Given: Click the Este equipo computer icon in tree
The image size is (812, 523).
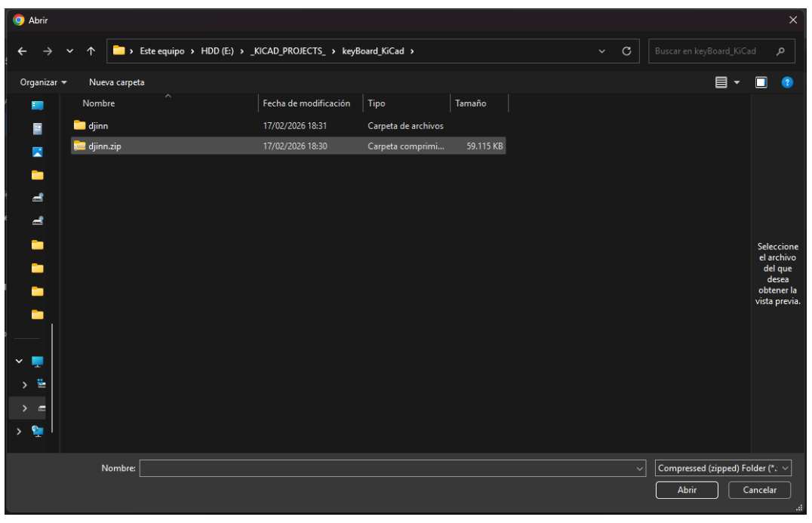Looking at the screenshot, I should point(36,361).
